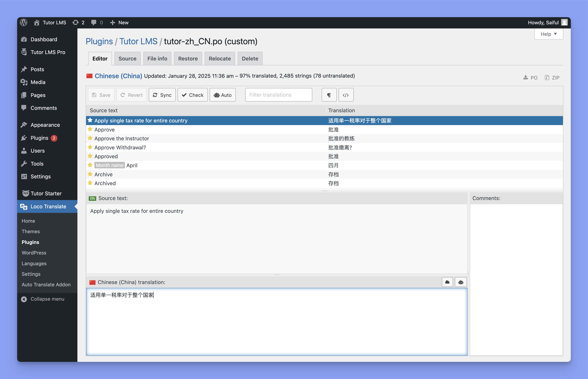Switch to the Source tab
Viewport: 588px width, 379px height.
click(128, 59)
